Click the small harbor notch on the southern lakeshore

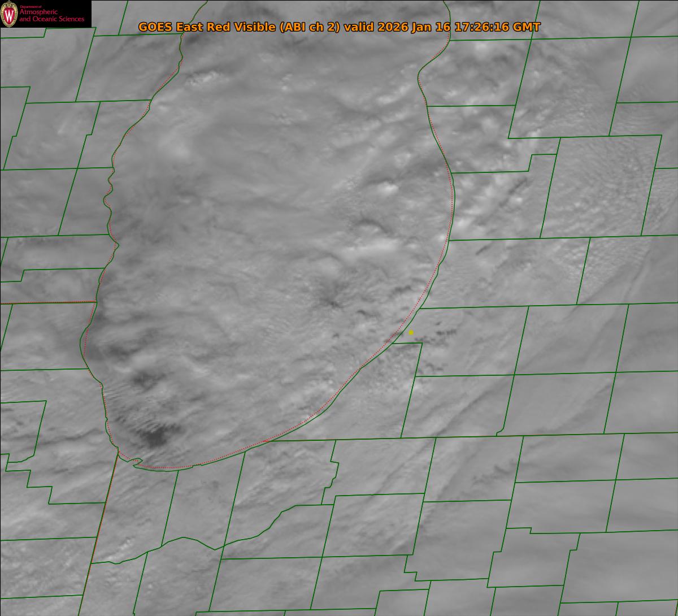point(136,463)
